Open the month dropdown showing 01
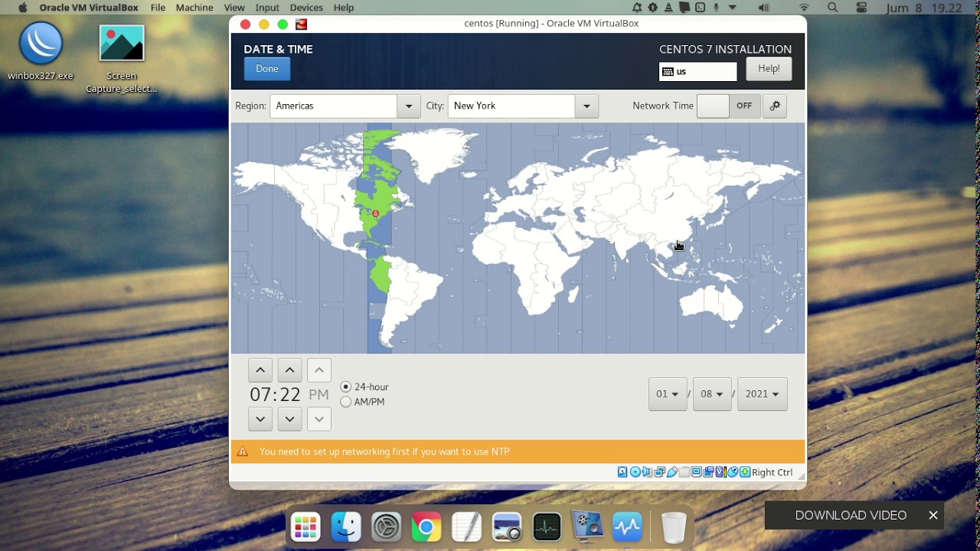980x551 pixels. (668, 394)
